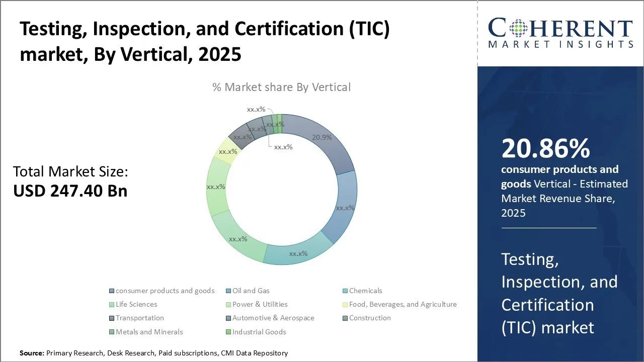This screenshot has height=362, width=644.
Task: Select the Food, Beverages, and Agriculture swatch
Action: point(345,305)
